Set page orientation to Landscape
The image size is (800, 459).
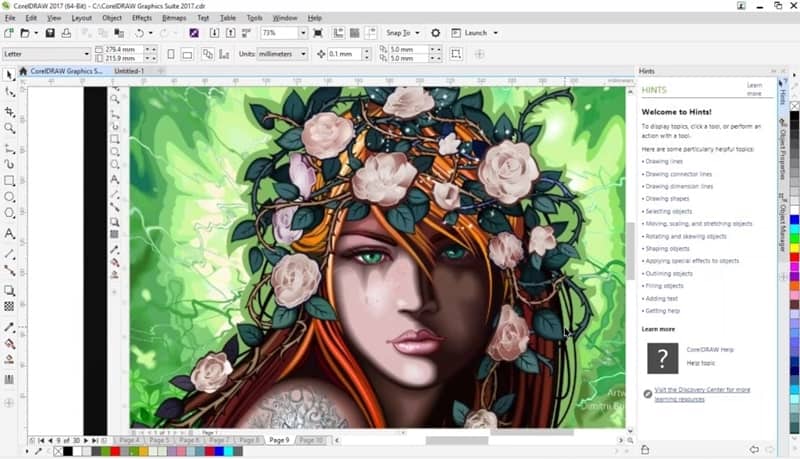point(187,54)
